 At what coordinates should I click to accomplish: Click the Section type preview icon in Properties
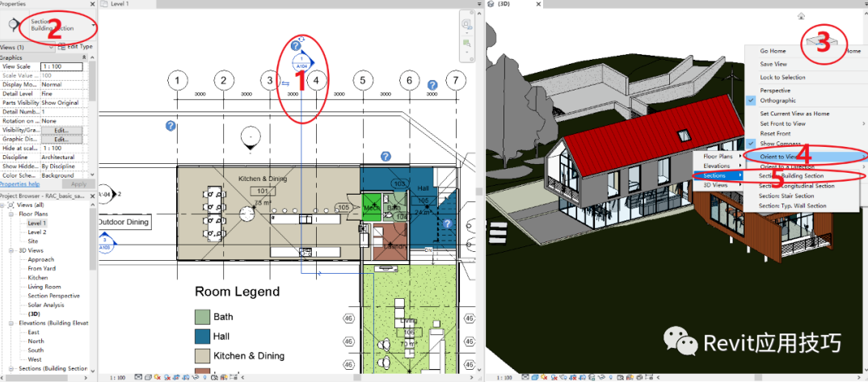tap(14, 25)
